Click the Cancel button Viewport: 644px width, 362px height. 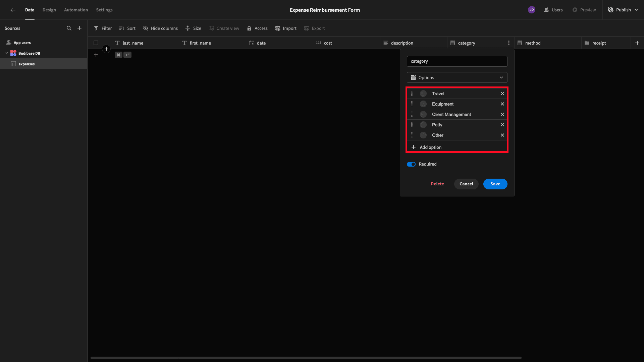pyautogui.click(x=466, y=184)
